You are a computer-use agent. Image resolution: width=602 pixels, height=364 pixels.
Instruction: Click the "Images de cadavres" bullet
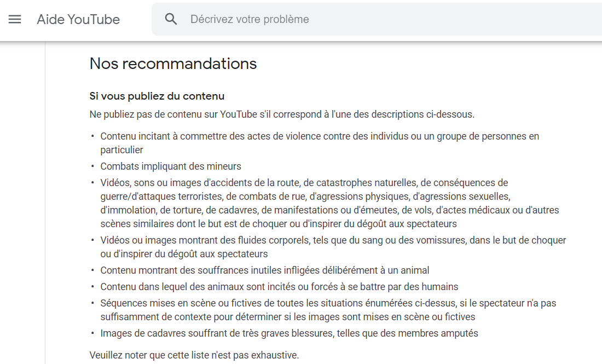288,333
